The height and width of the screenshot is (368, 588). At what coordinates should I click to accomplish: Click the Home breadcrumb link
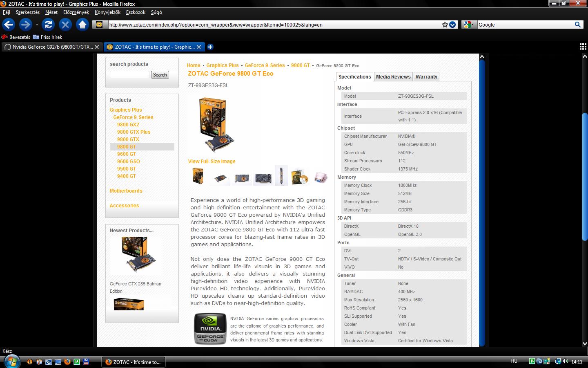pos(194,65)
